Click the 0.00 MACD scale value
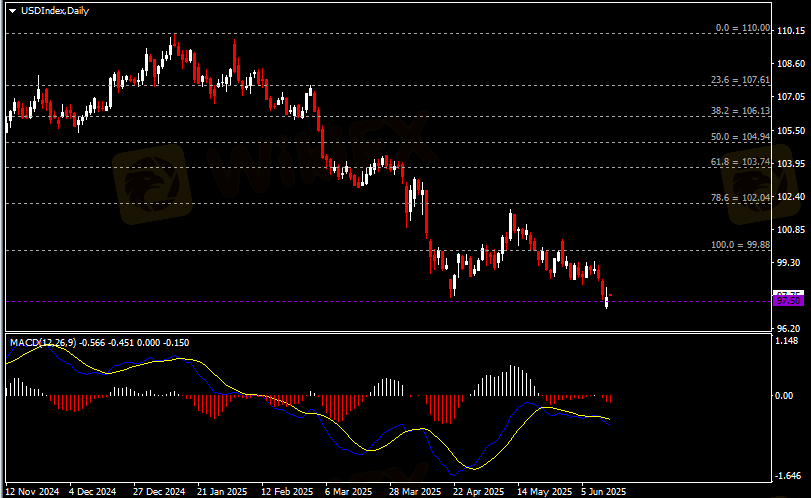811x498 pixels. tap(784, 396)
